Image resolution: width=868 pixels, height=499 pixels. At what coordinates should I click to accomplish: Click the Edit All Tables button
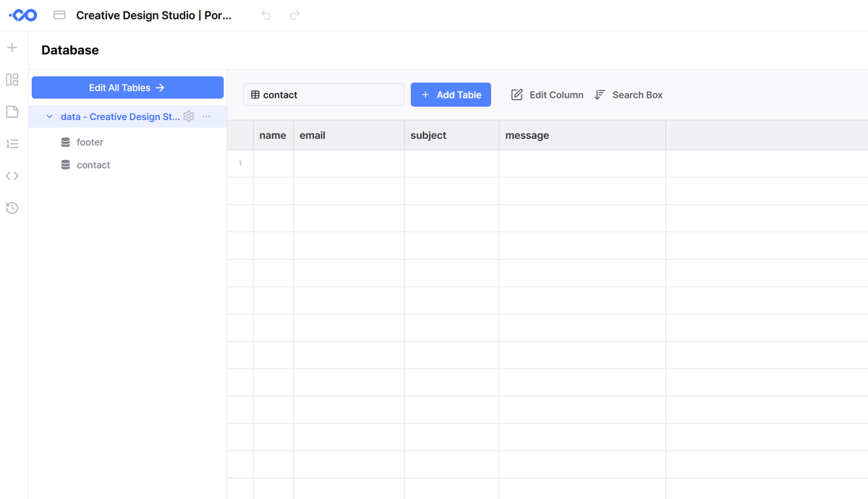pos(127,88)
